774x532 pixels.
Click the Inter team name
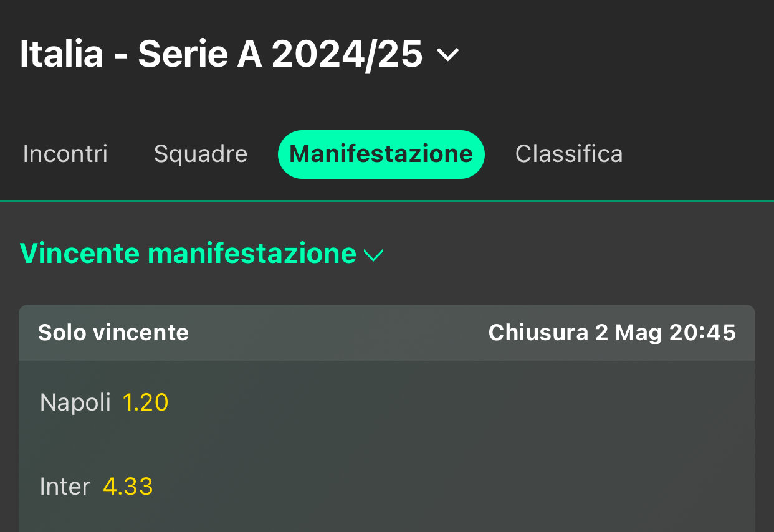click(x=65, y=487)
